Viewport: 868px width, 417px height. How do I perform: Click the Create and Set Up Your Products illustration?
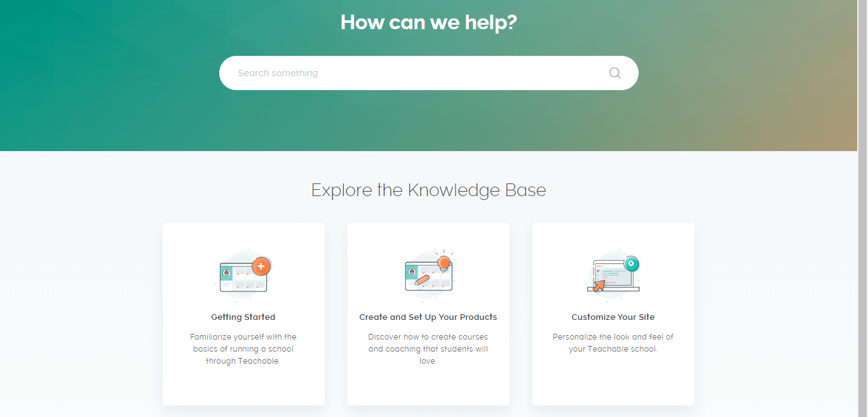pyautogui.click(x=429, y=275)
